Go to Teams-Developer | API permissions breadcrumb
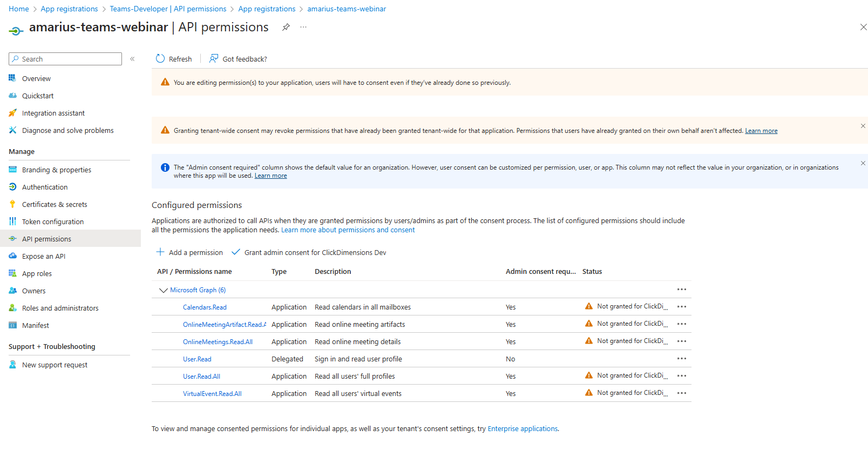Screen dimensions: 868x450 [168, 9]
